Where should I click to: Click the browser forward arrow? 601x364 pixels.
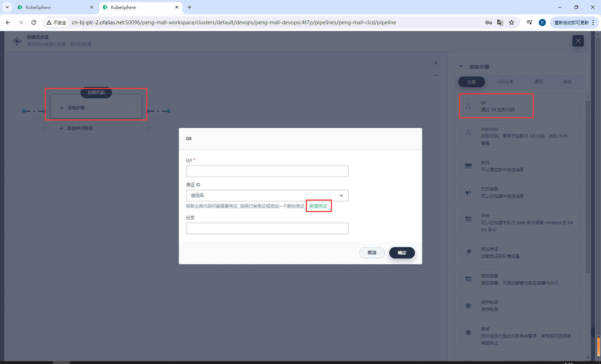[x=21, y=23]
